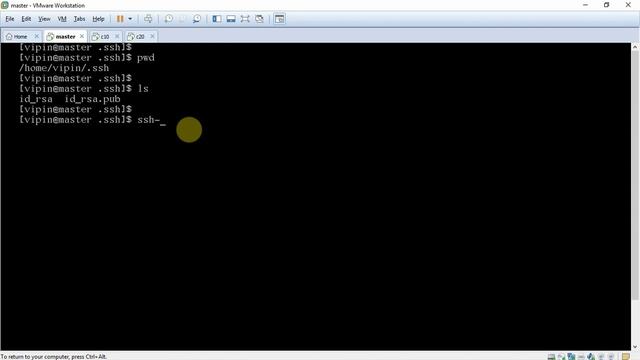Click the 'pwd' command text

pos(146,58)
